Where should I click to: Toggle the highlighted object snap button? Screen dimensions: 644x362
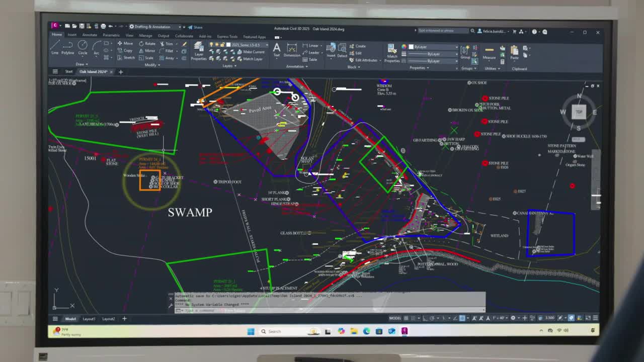pyautogui.click(x=462, y=318)
